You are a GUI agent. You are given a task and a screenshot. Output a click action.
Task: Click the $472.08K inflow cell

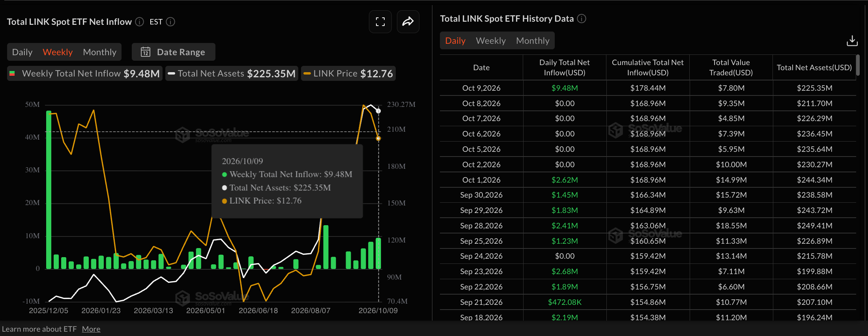[x=565, y=302]
